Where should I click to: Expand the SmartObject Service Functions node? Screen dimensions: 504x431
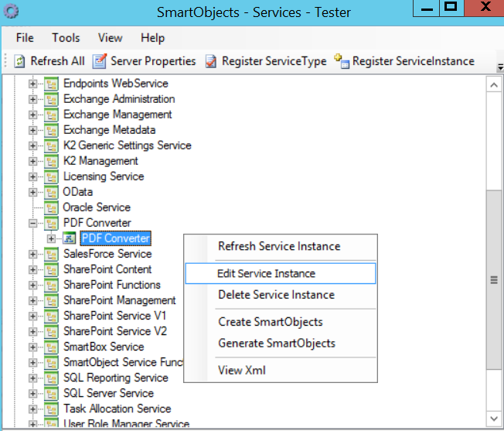coord(32,362)
